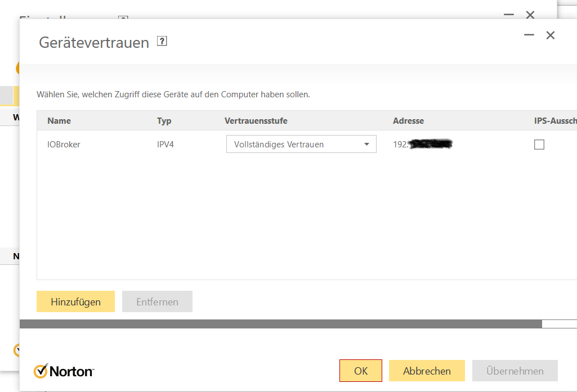Click the Vertrauensstufe column header
Image resolution: width=577 pixels, height=392 pixels.
coord(256,120)
